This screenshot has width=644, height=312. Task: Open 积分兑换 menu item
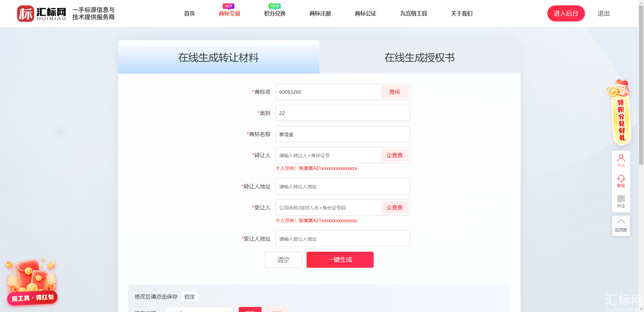275,13
